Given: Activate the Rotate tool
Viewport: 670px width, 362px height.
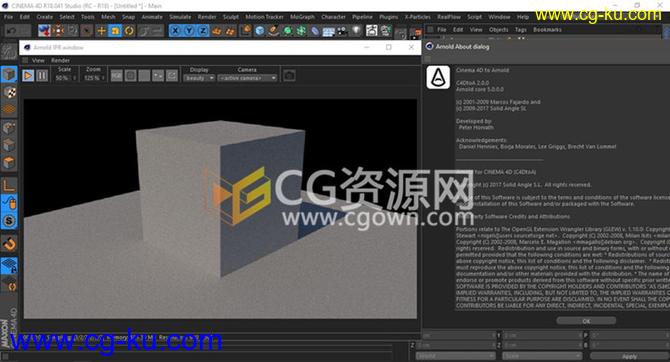Looking at the screenshot, I should click(129, 30).
